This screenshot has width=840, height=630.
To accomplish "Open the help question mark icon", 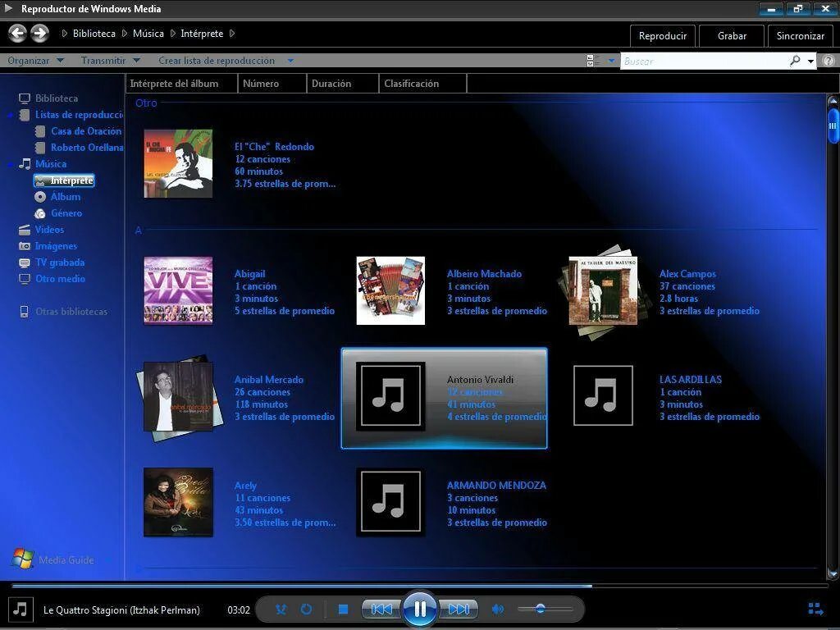I will pyautogui.click(x=829, y=61).
